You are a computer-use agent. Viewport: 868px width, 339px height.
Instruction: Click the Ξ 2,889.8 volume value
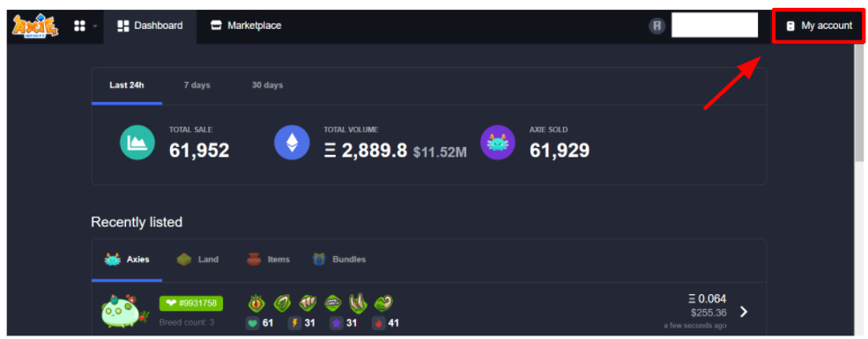point(366,150)
